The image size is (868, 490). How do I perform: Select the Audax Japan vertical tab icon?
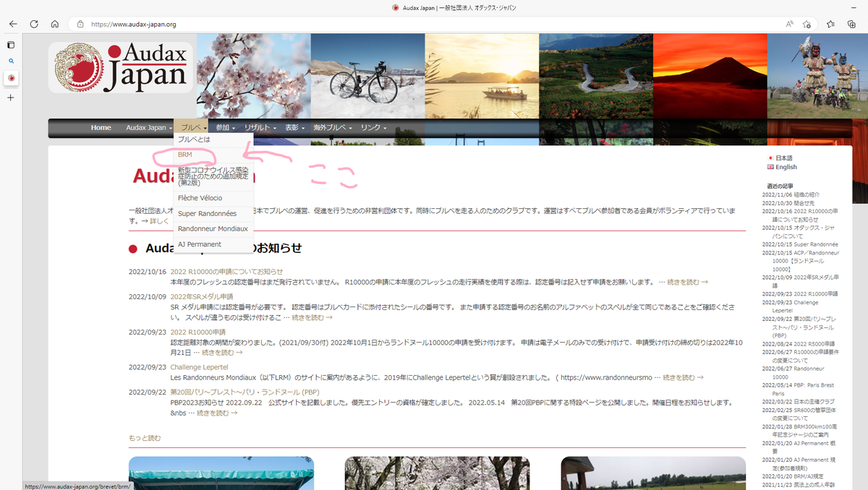tap(11, 77)
